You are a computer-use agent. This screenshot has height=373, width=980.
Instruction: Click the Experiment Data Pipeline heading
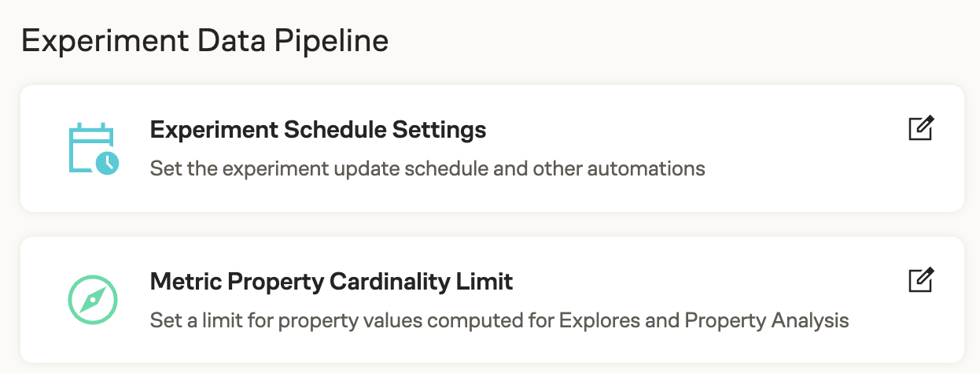point(204,41)
